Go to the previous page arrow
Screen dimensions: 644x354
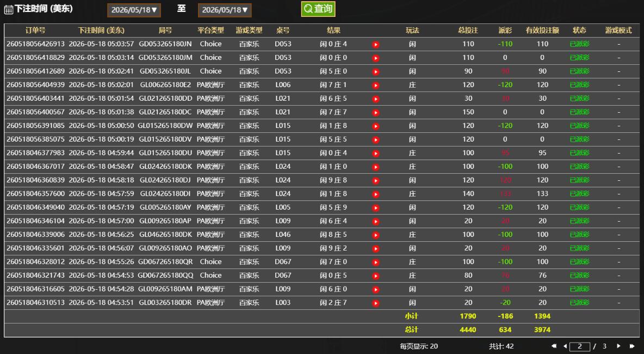(x=565, y=346)
